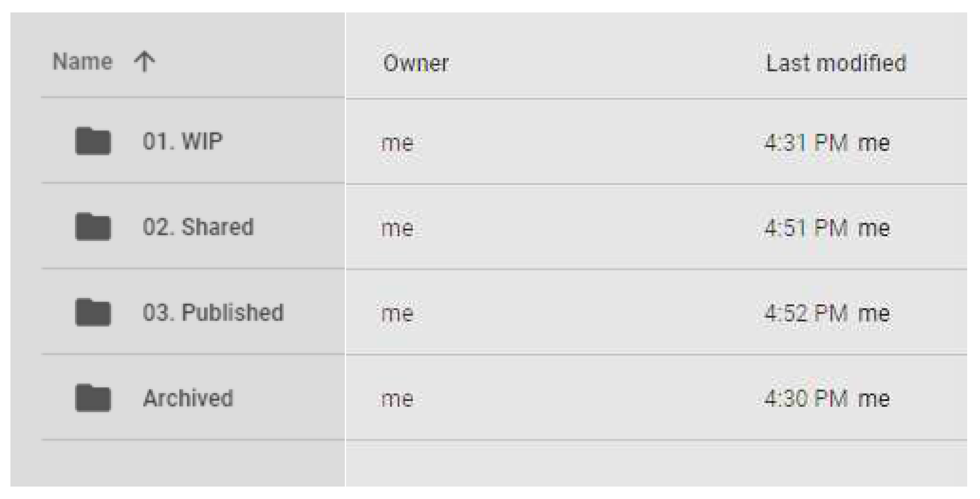Click the 02. Shared folder icon
Screen dimensions: 980x499
coord(93,227)
